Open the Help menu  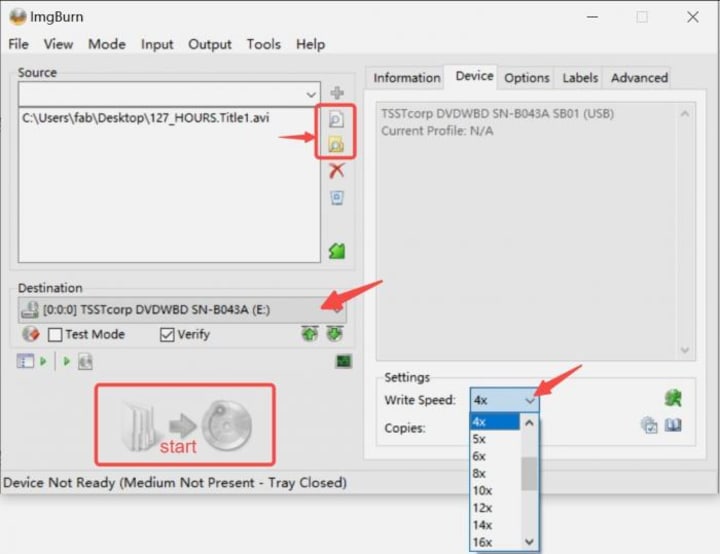tap(310, 44)
